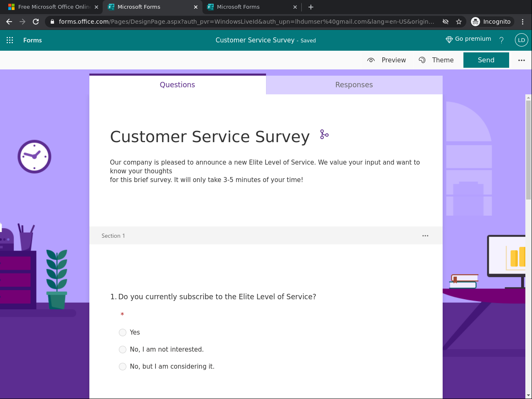Close the Free Microsoft Office Online tab

click(96, 7)
